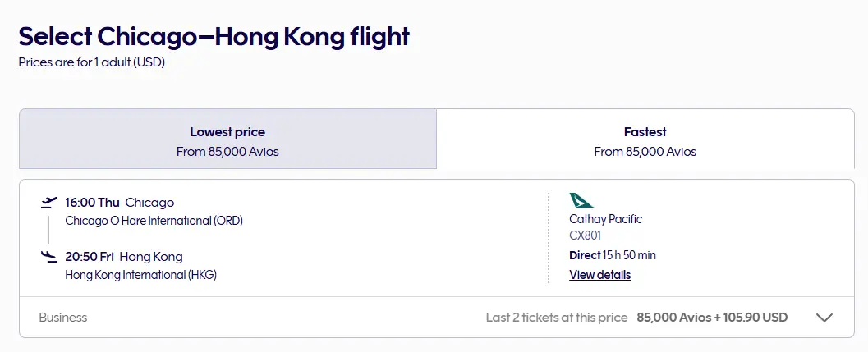Click Prices are for 1 adult (USD) text
Viewport: 868px width, 352px height.
pyautogui.click(x=92, y=62)
